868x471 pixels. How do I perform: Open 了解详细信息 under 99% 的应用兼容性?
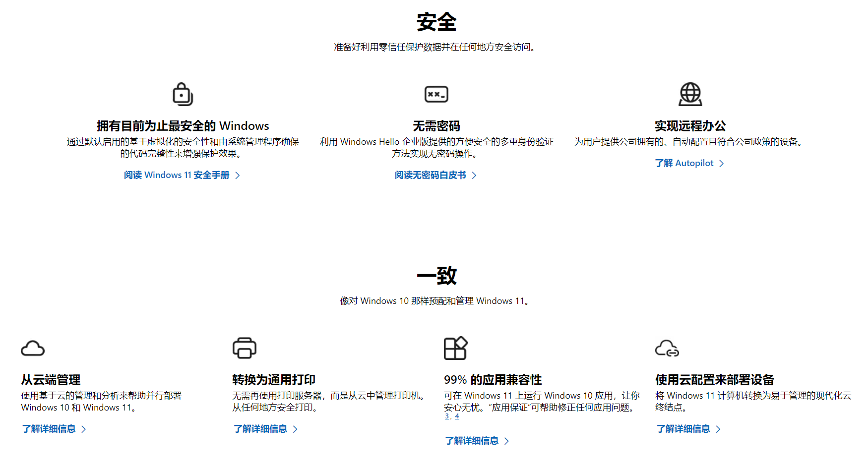477,441
